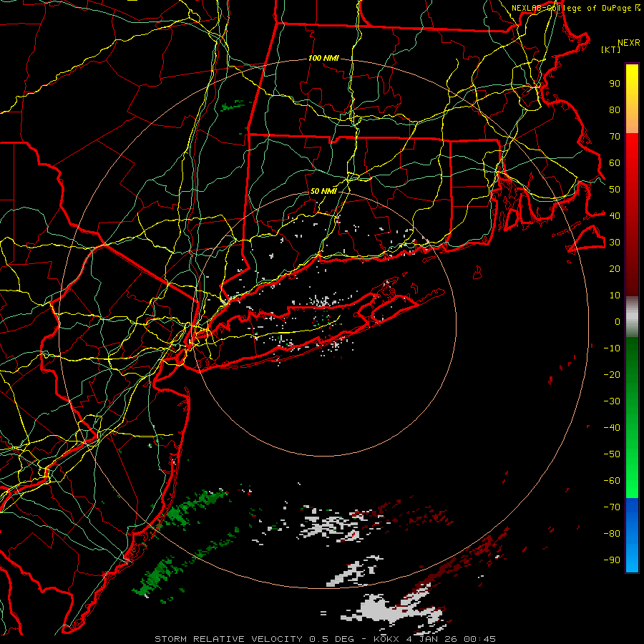The width and height of the screenshot is (644, 644).
Task: Click the red outbound segment of color bar
Action: click(632, 215)
